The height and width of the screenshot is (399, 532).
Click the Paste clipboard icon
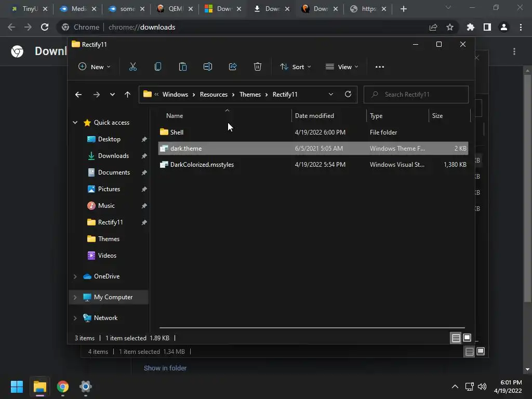pyautogui.click(x=183, y=67)
